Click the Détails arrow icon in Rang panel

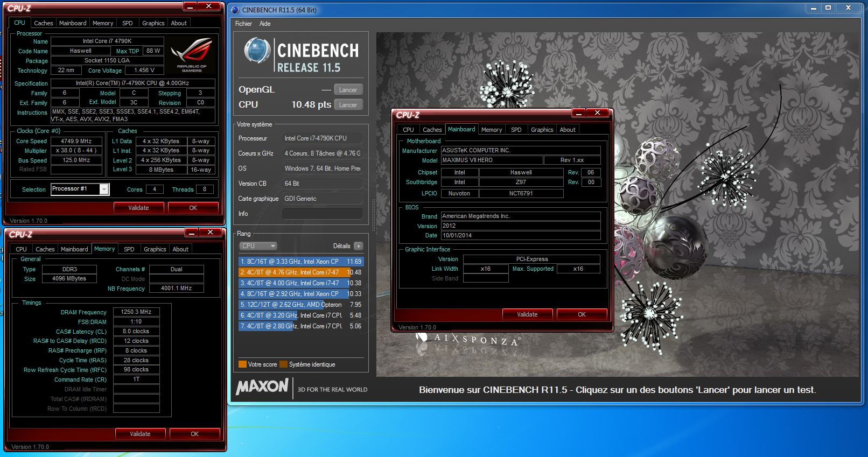pos(358,246)
